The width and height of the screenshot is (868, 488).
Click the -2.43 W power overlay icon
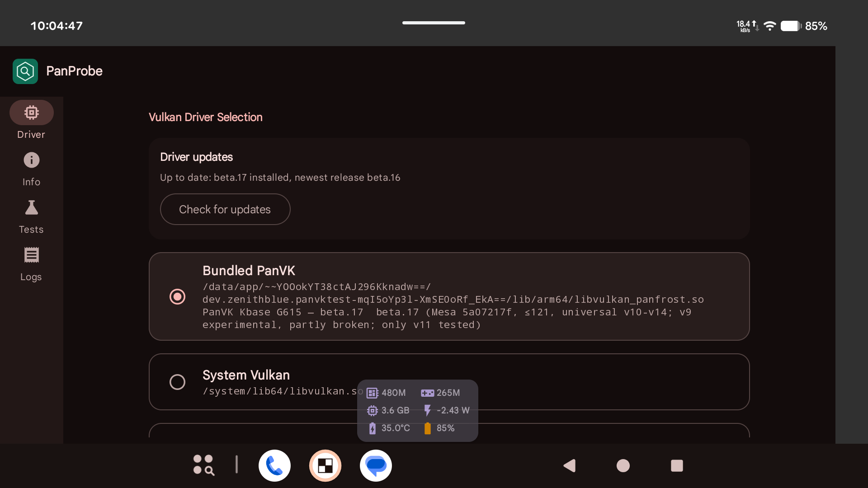[x=427, y=410]
